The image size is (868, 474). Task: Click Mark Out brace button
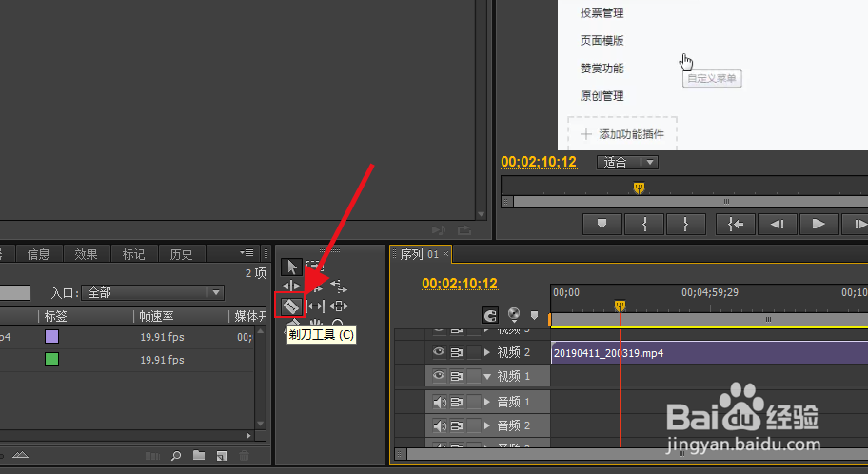pyautogui.click(x=686, y=225)
